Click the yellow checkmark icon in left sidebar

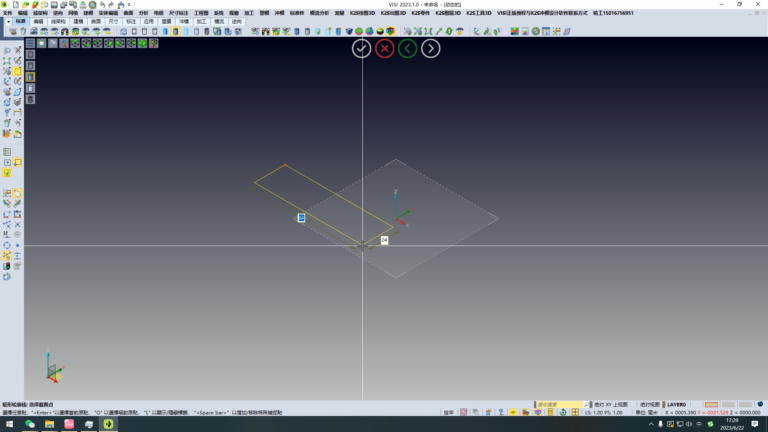click(7, 173)
